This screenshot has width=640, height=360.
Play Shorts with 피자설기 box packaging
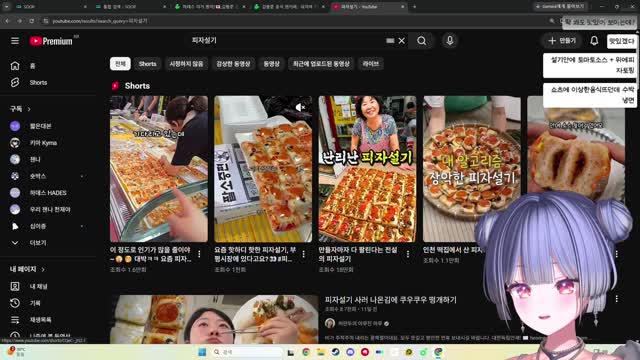coord(263,169)
